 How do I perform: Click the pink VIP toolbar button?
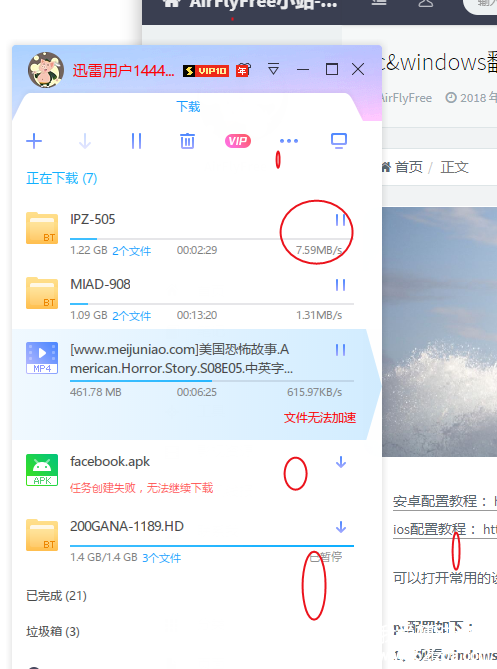tap(238, 141)
